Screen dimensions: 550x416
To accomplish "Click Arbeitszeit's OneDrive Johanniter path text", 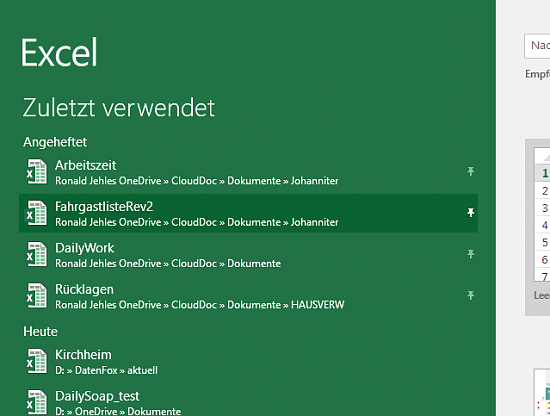I will tap(197, 181).
